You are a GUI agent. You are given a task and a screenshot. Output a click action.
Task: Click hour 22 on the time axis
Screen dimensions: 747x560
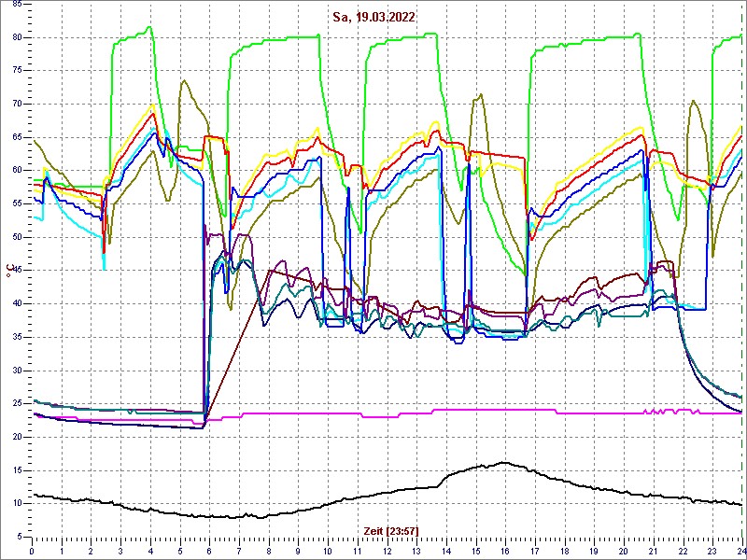(683, 550)
